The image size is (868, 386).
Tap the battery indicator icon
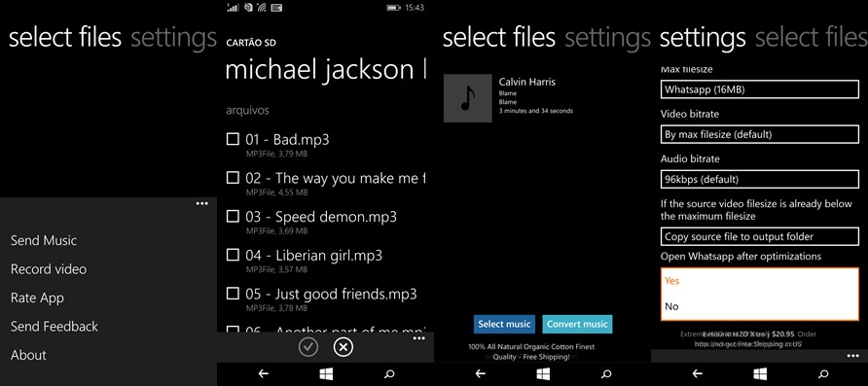[x=393, y=8]
